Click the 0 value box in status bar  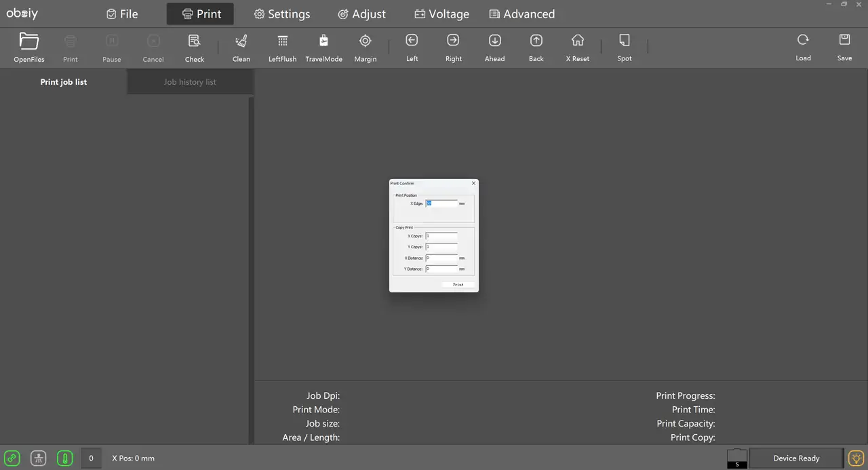[91, 458]
